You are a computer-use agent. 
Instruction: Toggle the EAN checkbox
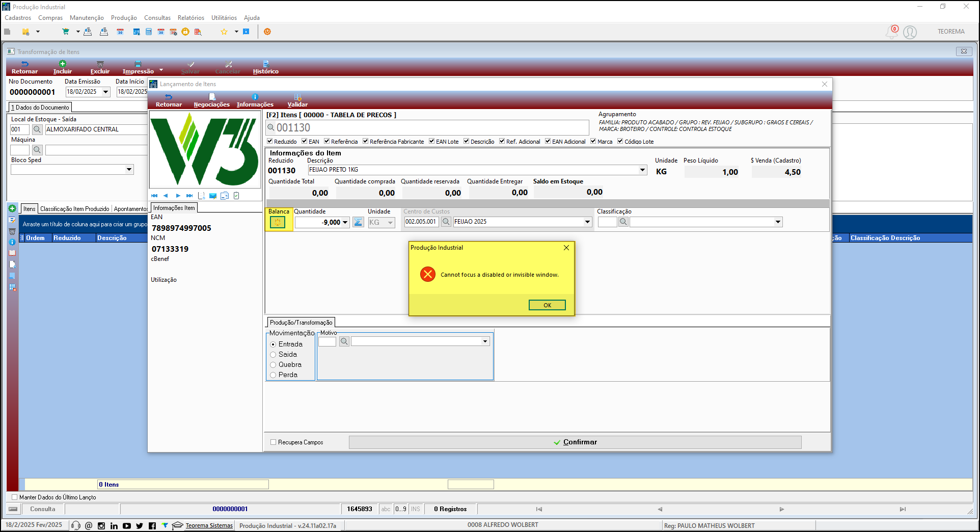point(305,141)
